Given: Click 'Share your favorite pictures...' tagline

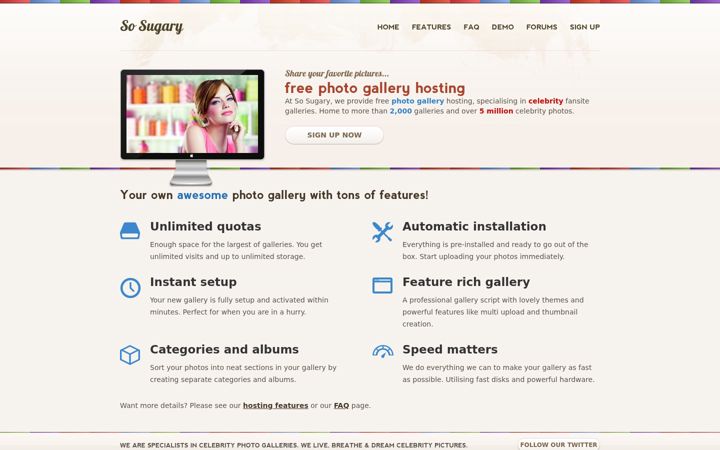Looking at the screenshot, I should coord(337,73).
